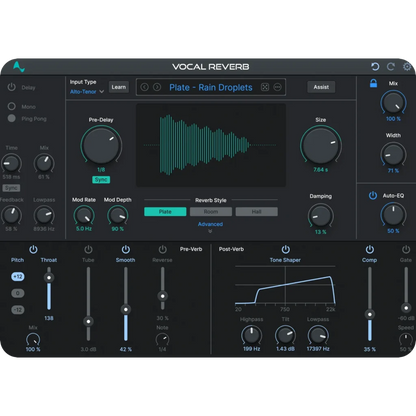
Task: Toggle Gate power button
Action: 406,249
